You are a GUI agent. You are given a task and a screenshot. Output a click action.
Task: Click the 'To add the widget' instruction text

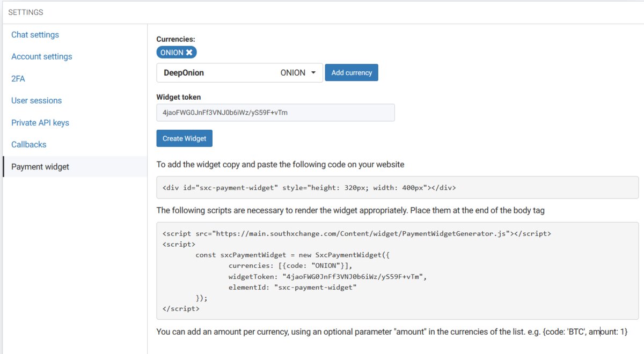click(x=280, y=165)
